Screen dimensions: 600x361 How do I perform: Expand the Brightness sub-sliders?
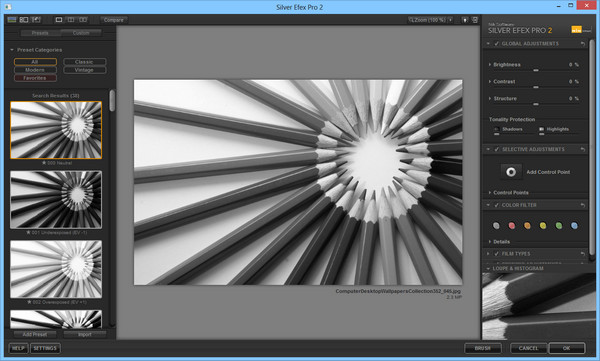pos(490,65)
